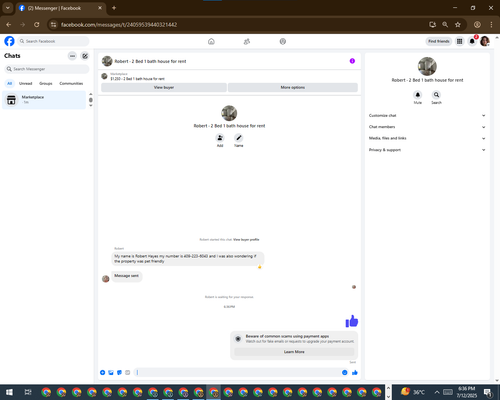Open more actions plus icon in composer
This screenshot has height=400, width=500.
tap(103, 372)
